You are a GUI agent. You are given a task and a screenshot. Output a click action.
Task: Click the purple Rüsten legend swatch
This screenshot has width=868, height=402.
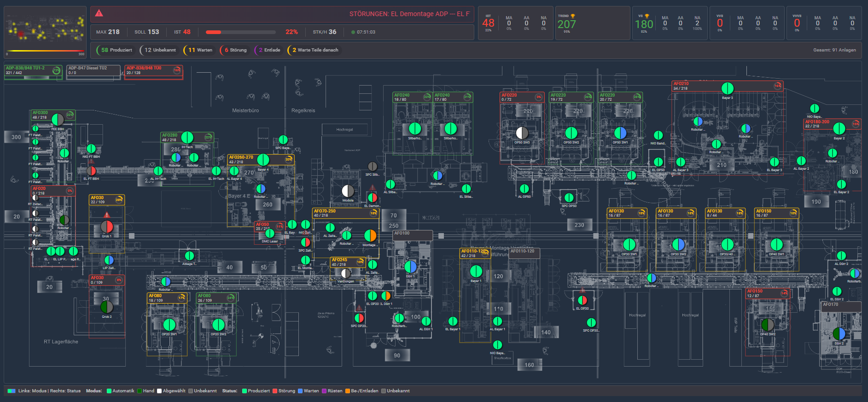coord(324,391)
